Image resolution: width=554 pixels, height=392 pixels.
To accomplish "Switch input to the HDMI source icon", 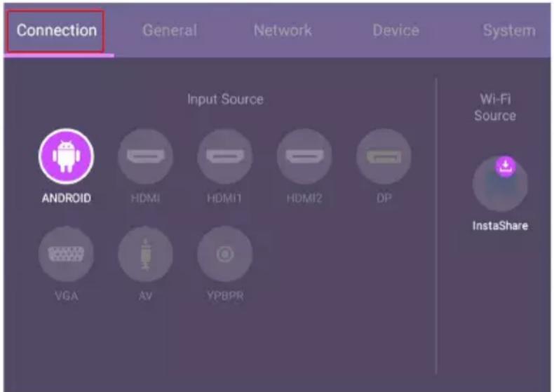I will 145,156.
